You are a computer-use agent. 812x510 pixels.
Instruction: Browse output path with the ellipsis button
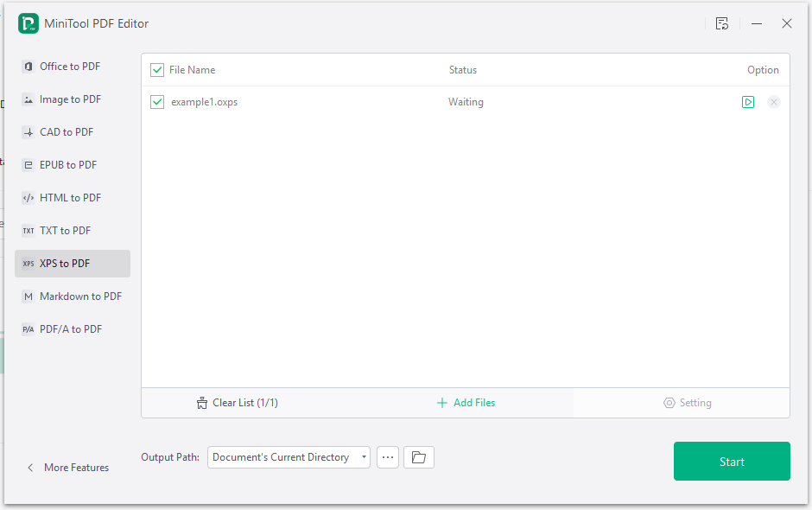coord(388,457)
